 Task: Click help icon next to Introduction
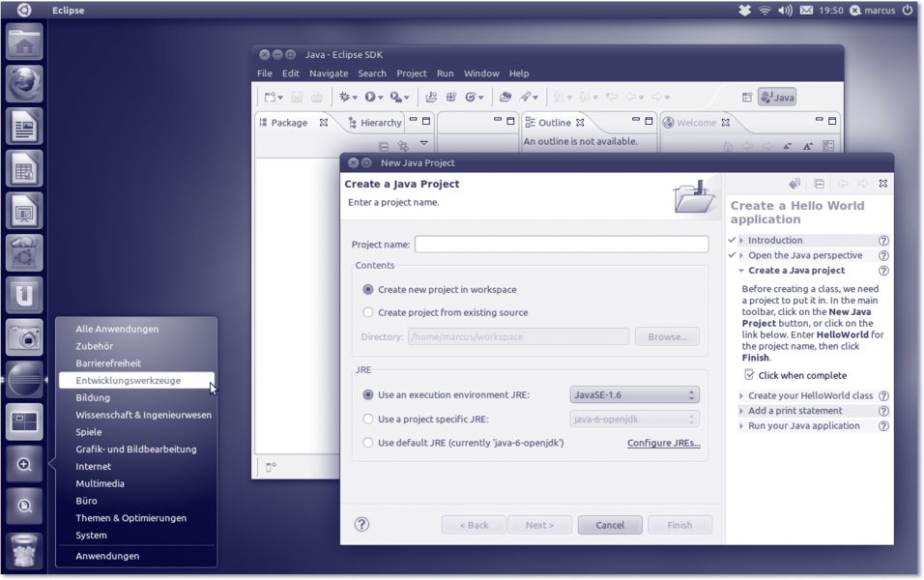(883, 241)
